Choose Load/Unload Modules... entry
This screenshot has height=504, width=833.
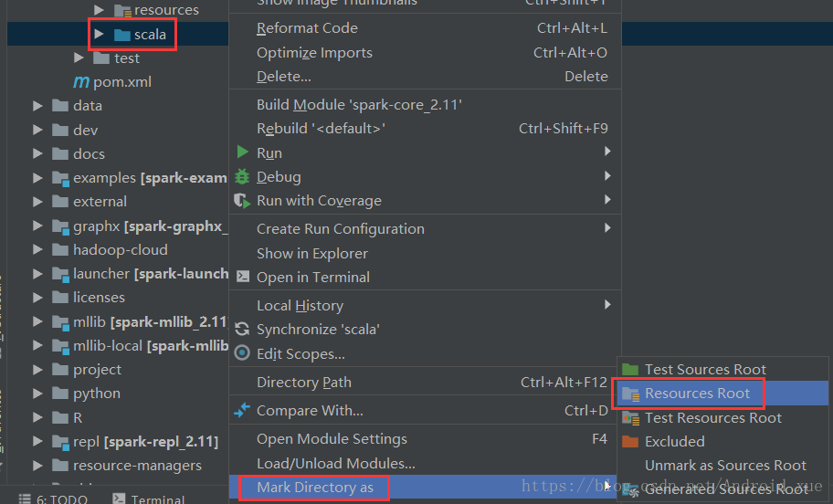coord(425,464)
